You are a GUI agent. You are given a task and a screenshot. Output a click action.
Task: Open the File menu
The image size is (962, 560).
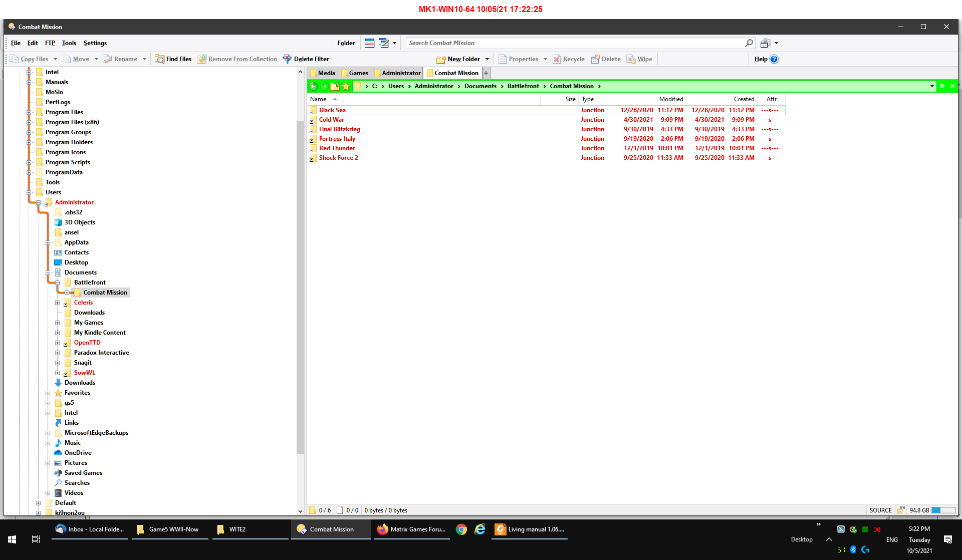[x=16, y=43]
